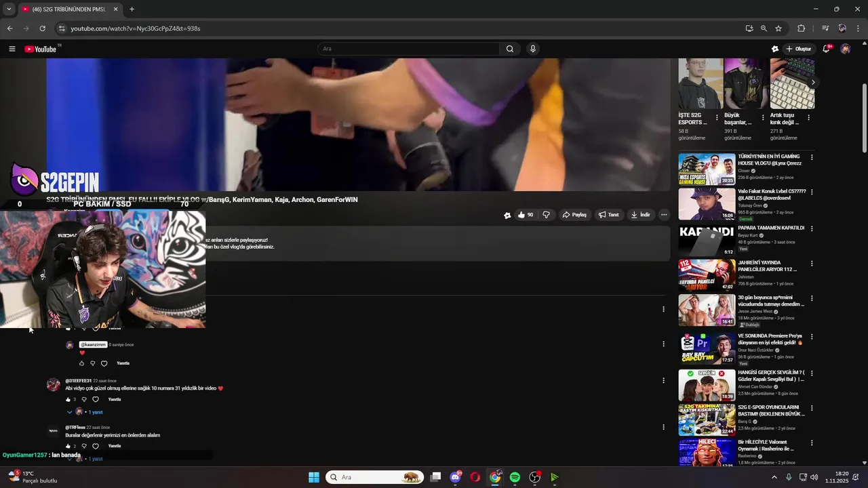The image size is (868, 488).
Task: Bookmark this page with the star icon
Action: (778, 28)
